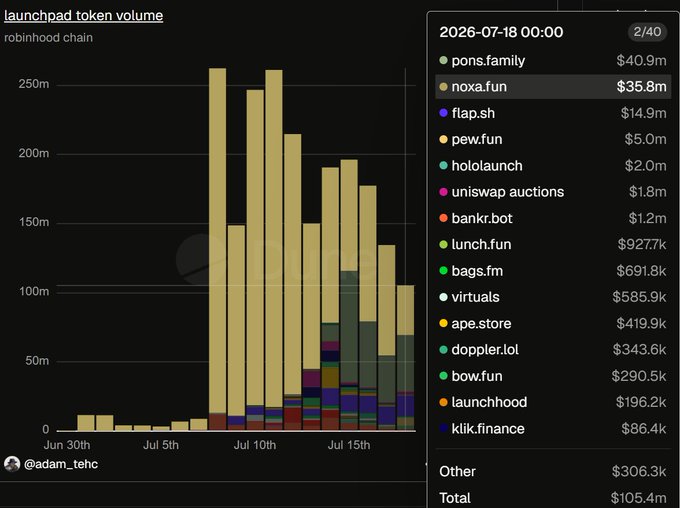
Task: Click the $40.9m pons.family value
Action: pos(641,60)
